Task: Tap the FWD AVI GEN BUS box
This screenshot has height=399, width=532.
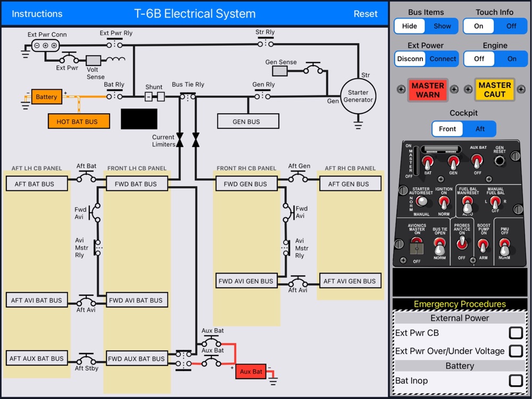Action: pyautogui.click(x=246, y=281)
